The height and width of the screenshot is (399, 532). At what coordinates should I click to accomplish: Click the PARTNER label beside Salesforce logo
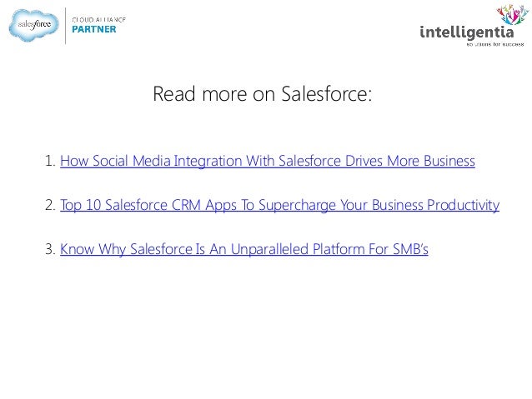93,29
